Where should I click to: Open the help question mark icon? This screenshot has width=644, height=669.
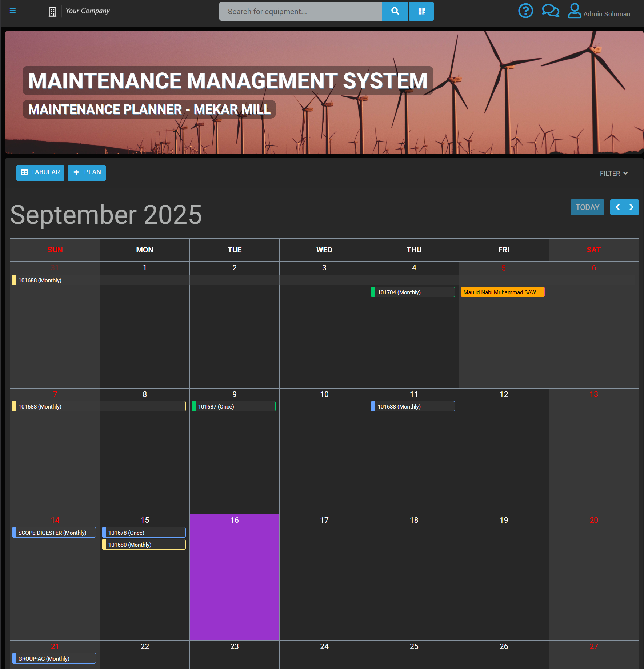click(x=525, y=11)
